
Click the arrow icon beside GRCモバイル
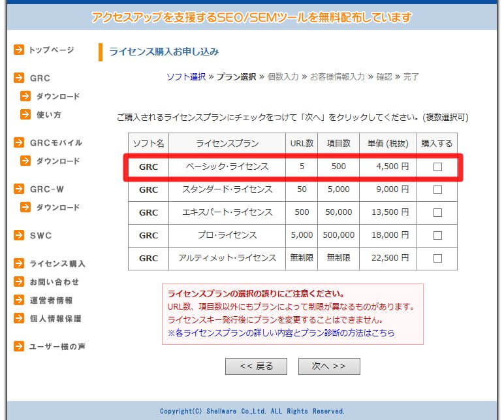[19, 142]
